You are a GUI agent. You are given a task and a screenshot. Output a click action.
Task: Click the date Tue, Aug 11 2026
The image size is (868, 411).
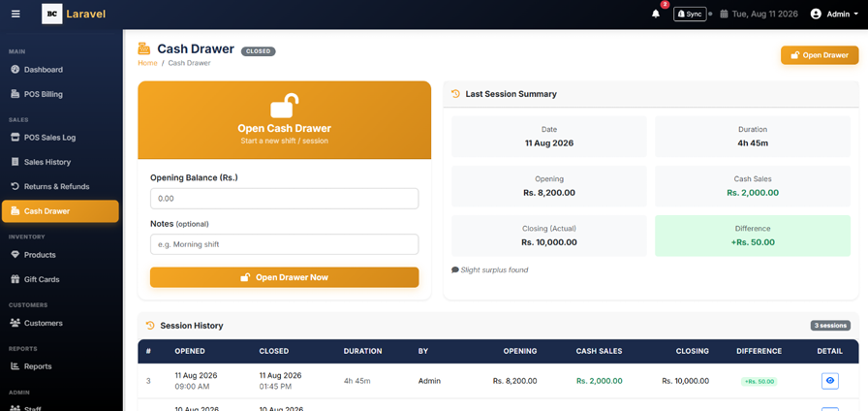click(x=765, y=14)
